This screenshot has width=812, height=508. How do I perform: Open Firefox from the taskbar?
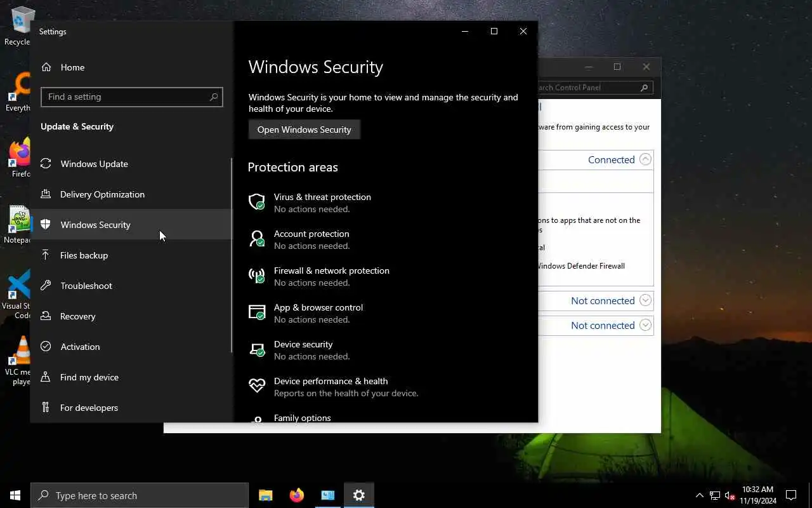click(x=296, y=495)
